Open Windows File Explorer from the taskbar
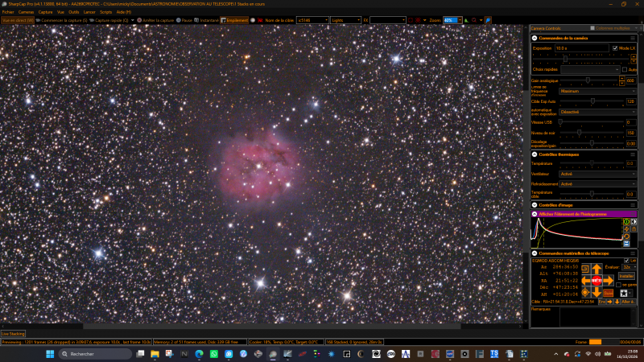This screenshot has width=644, height=362. pos(155,354)
